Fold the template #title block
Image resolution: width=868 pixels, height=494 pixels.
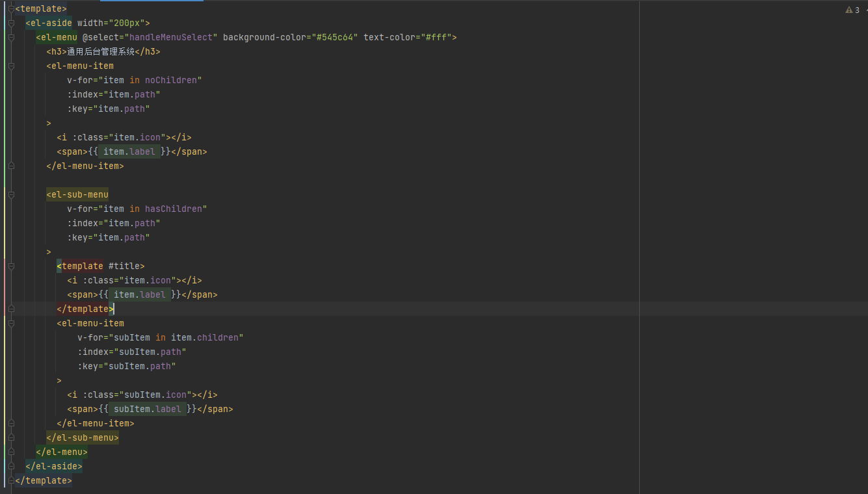coord(11,266)
